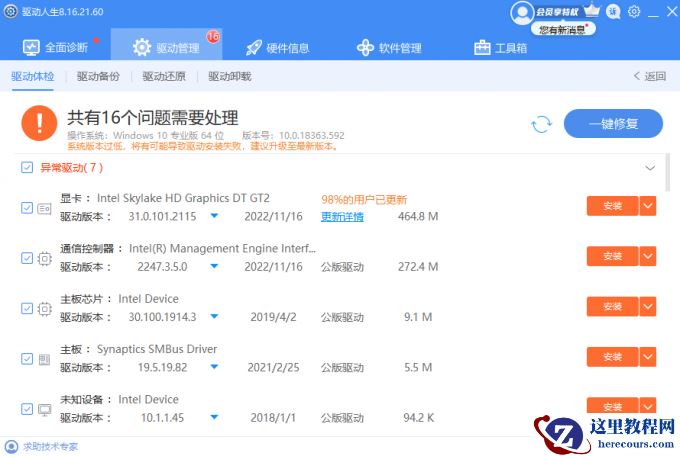Viewport: 680px width, 456px height.
Task: Install the Management Engine Interface driver
Action: [612, 256]
